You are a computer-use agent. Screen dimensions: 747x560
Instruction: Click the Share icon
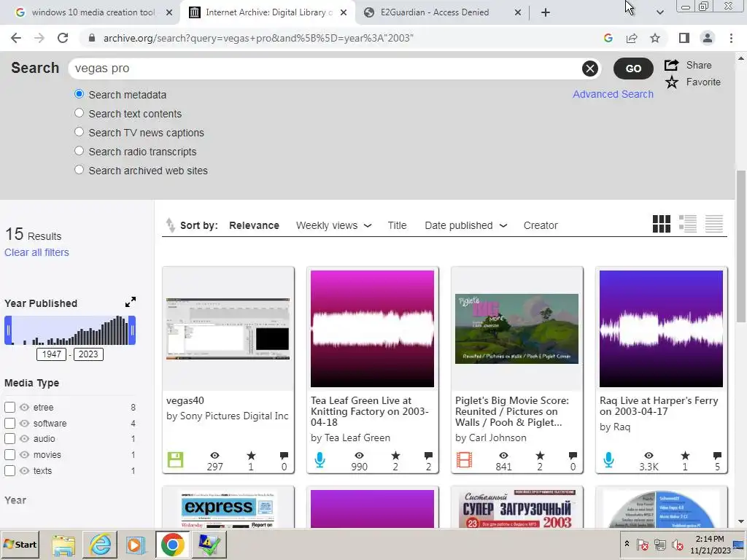click(672, 65)
